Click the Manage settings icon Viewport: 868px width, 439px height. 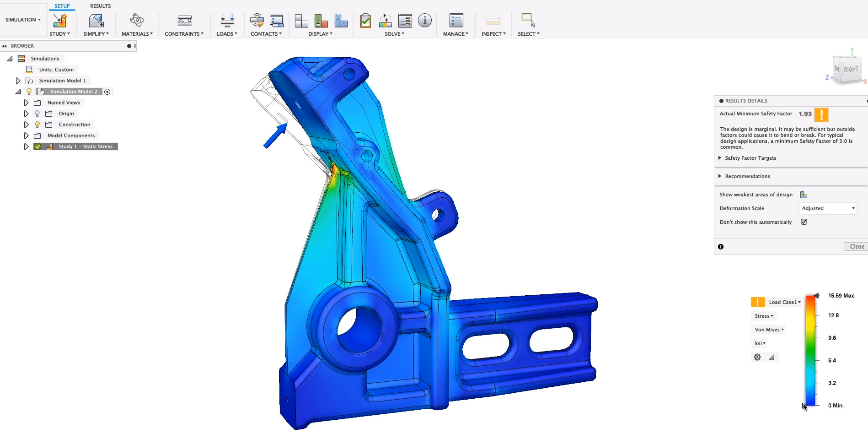[456, 21]
